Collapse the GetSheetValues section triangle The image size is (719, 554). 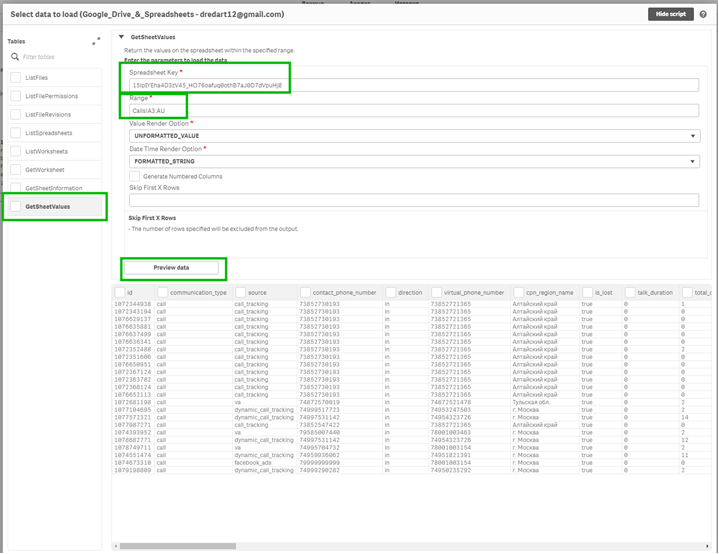pyautogui.click(x=122, y=37)
